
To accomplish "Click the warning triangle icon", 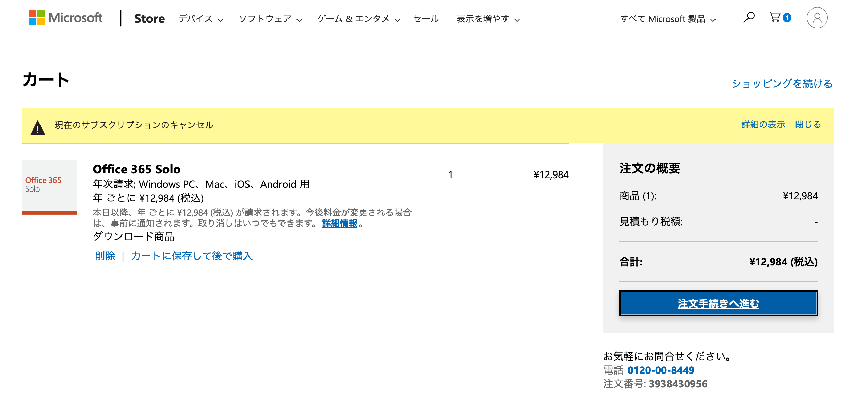I will 38,128.
